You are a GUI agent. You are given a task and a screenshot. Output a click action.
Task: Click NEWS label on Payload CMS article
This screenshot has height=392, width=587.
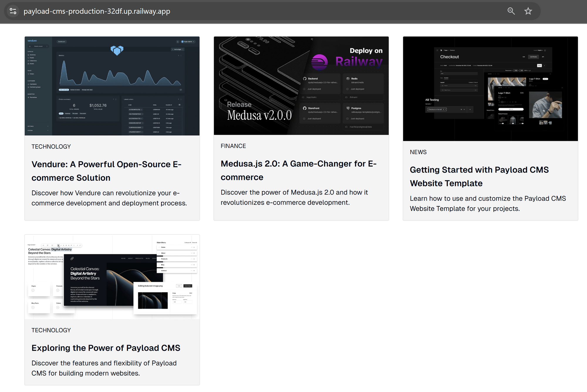[418, 152]
